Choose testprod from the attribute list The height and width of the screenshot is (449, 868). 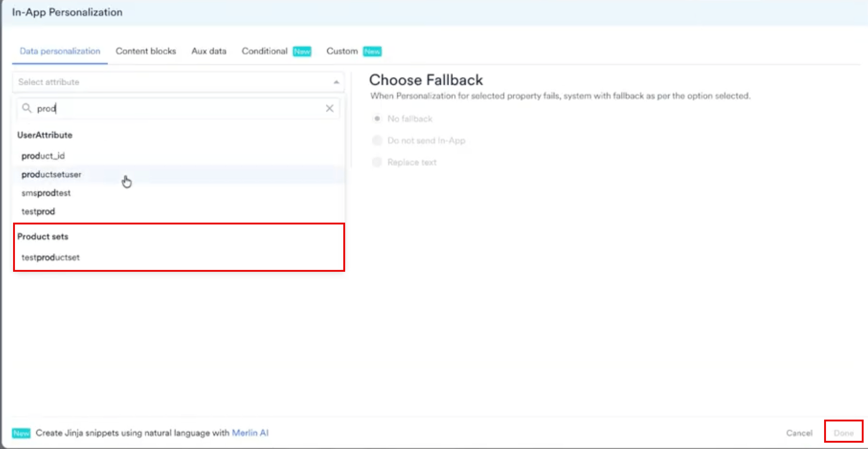pos(179,211)
